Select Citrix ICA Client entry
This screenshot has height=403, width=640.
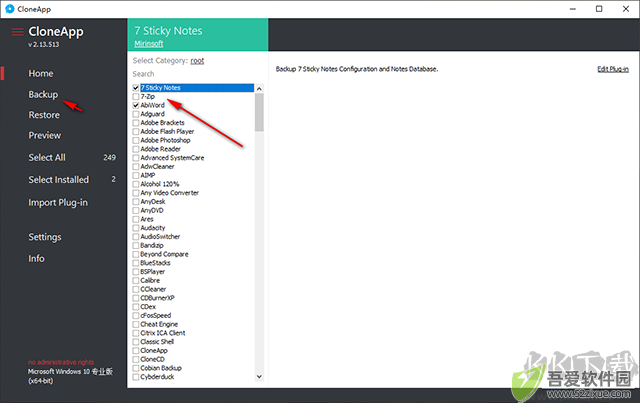pyautogui.click(x=162, y=333)
